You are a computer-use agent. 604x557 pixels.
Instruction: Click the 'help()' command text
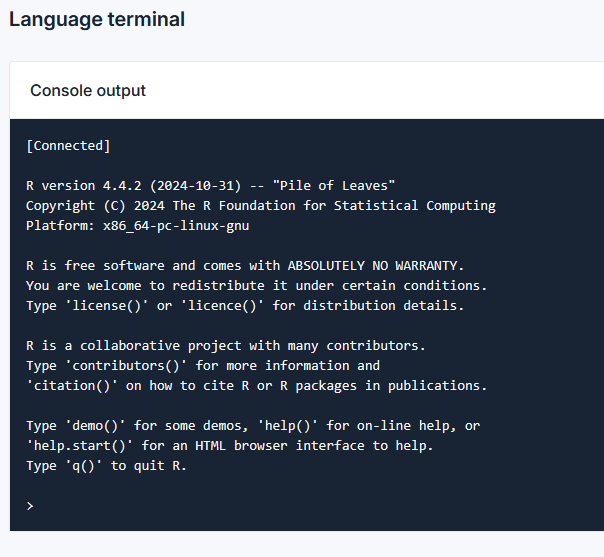[x=291, y=426]
